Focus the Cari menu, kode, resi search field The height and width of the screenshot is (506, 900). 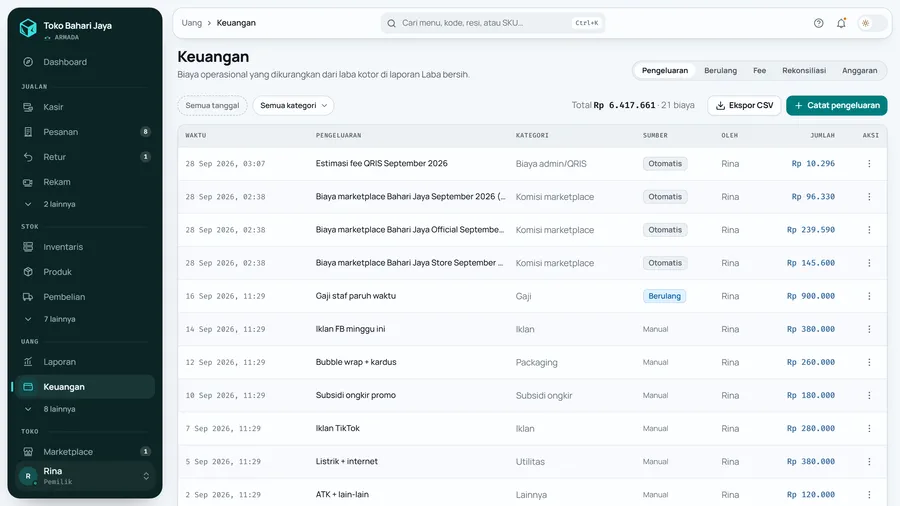pos(492,23)
